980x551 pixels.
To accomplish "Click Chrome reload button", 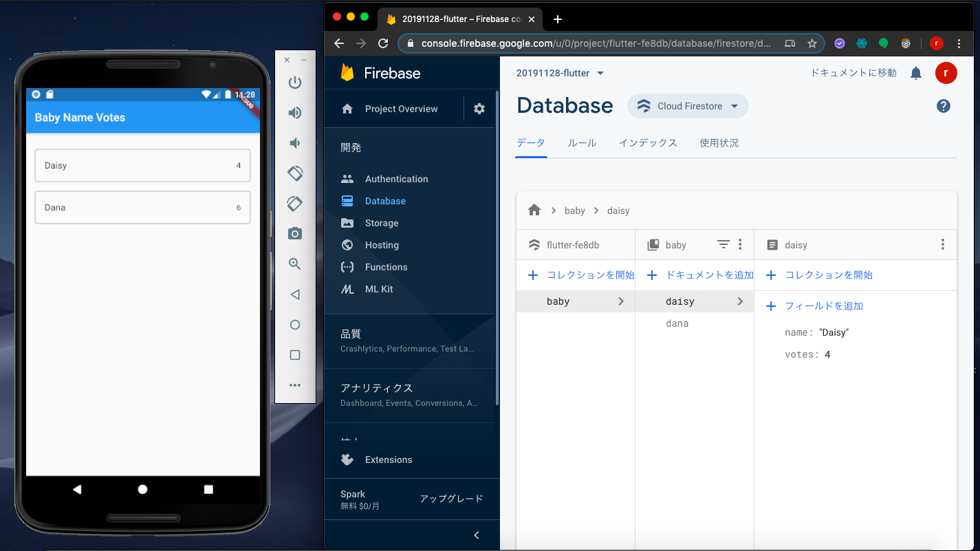I will [x=384, y=43].
